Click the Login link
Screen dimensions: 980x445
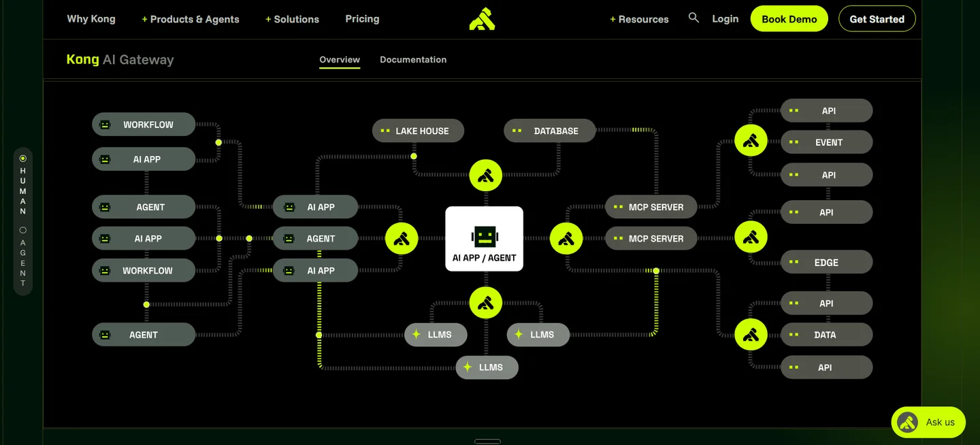(725, 19)
